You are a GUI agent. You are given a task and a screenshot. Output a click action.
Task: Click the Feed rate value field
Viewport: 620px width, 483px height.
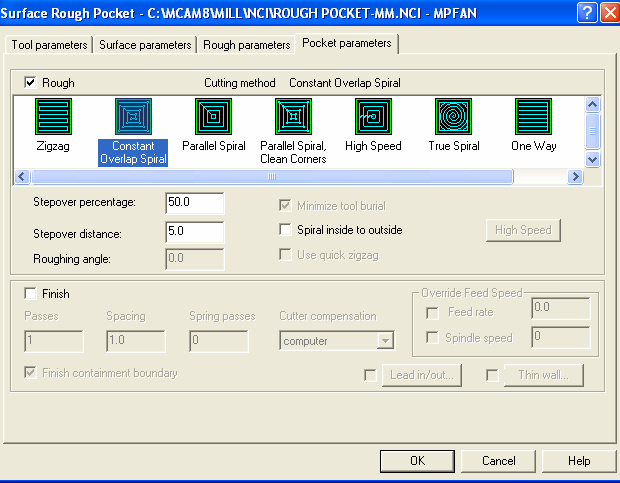[x=561, y=308]
